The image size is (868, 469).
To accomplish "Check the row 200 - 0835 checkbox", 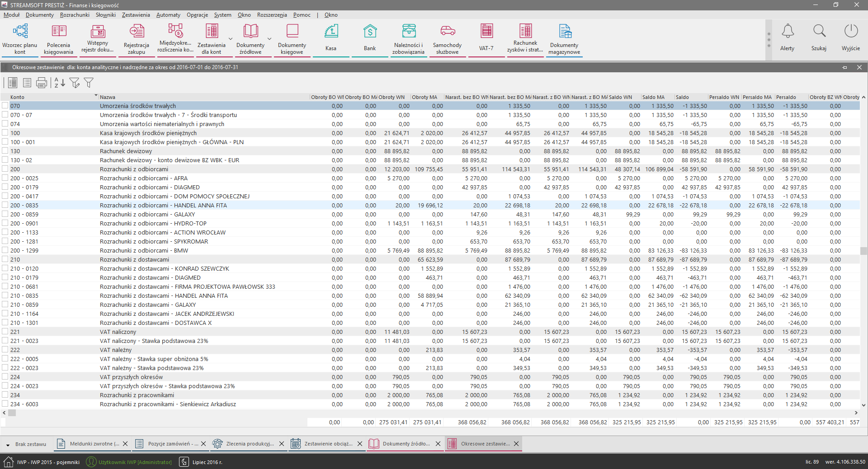I will click(x=5, y=205).
